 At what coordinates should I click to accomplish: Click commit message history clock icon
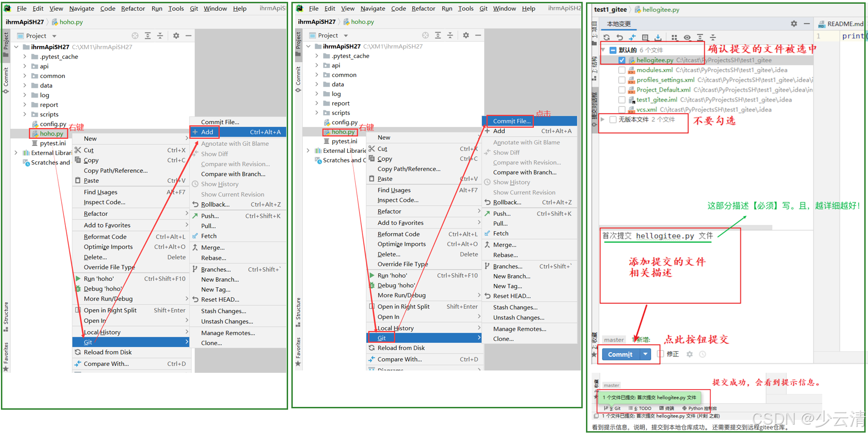[x=702, y=354]
